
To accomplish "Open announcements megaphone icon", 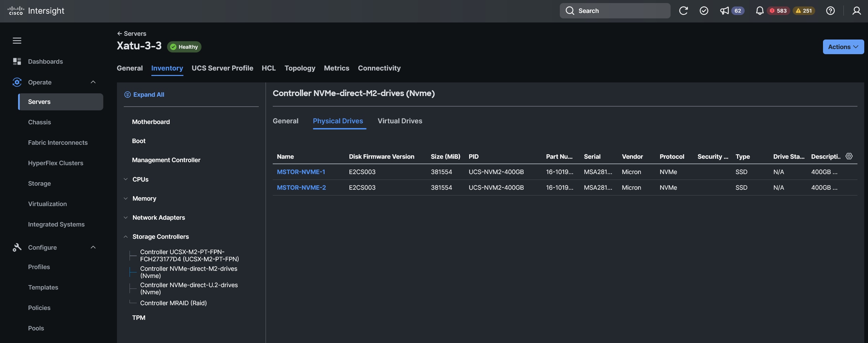I will click(724, 11).
